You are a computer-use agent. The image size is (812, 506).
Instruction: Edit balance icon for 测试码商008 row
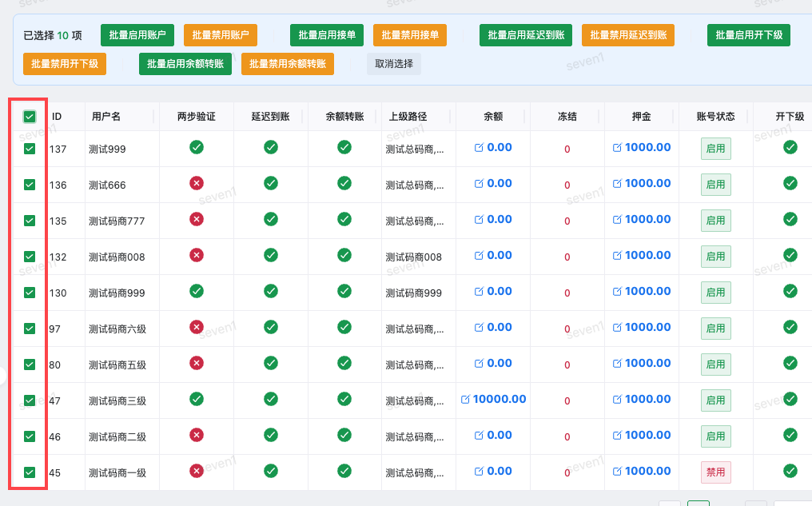click(479, 255)
